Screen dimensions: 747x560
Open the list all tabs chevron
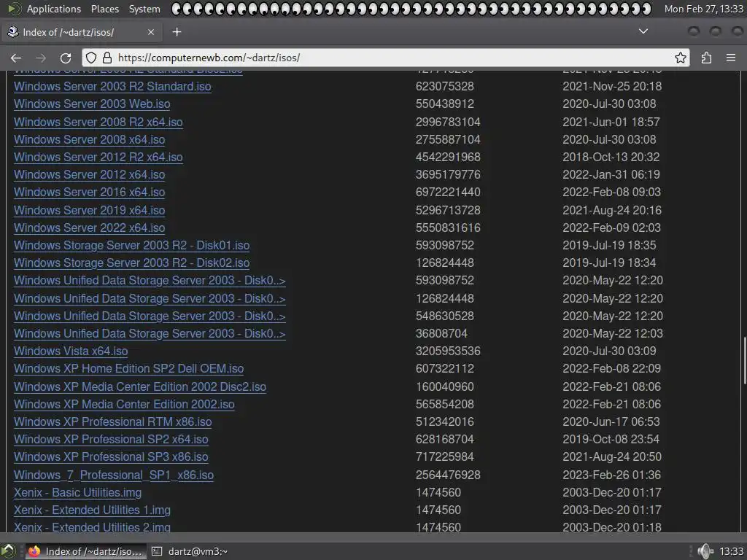[x=643, y=31]
